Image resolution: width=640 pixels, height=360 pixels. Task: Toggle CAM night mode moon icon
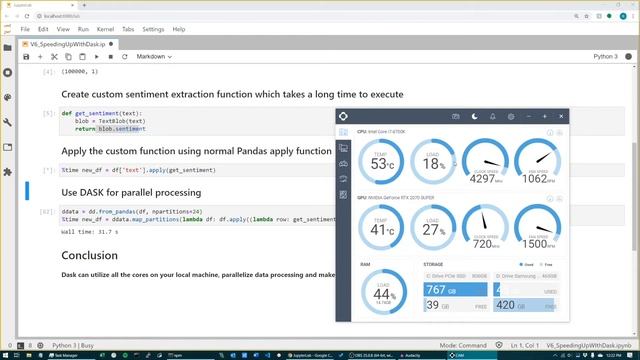[474, 116]
